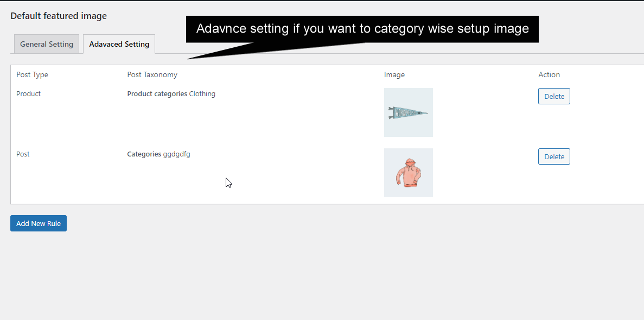Click the Default featured image title
644x320 pixels.
click(x=58, y=16)
